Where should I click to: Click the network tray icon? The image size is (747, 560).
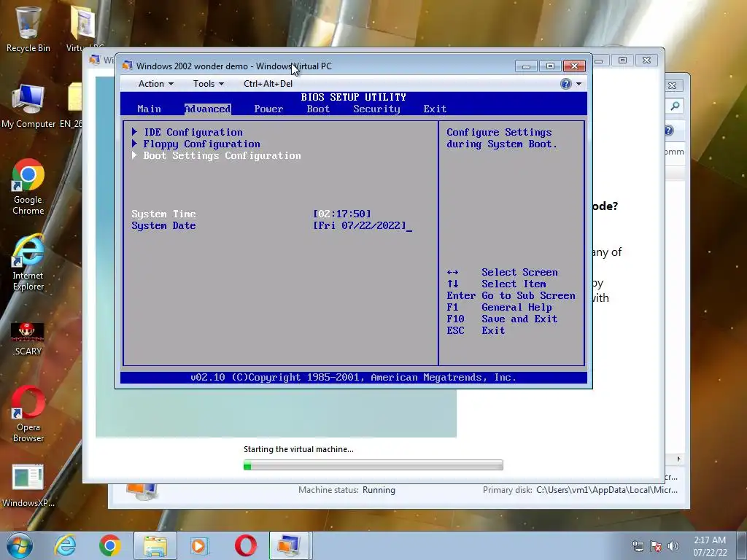click(638, 546)
